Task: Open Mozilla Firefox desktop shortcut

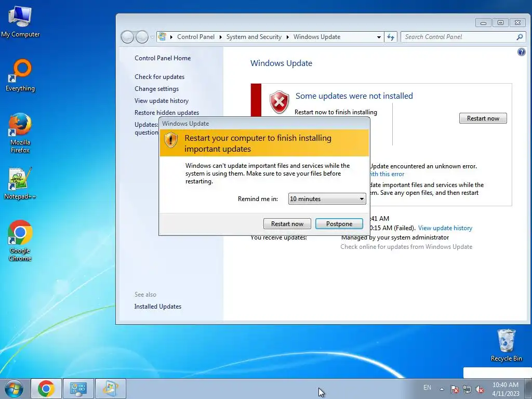Action: [20, 133]
